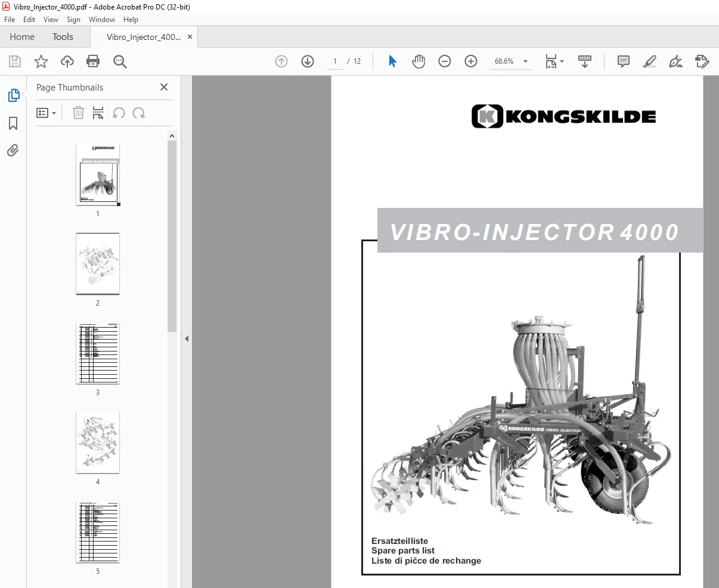This screenshot has height=588, width=719.
Task: Collapse the navigation pane arrow
Action: point(187,338)
